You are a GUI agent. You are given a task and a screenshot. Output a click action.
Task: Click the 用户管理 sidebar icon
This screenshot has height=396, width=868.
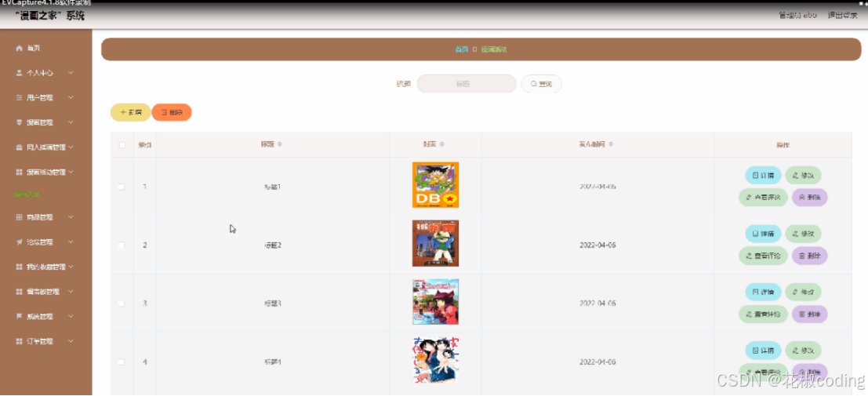click(x=20, y=97)
